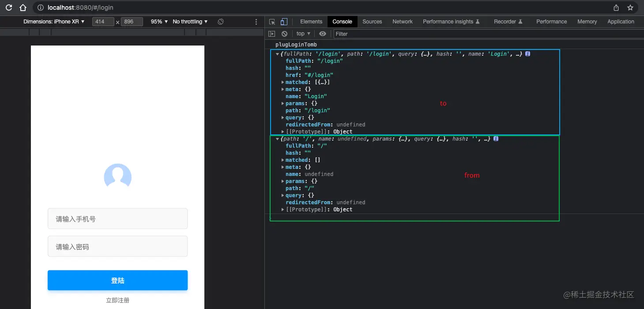
Task: Expand [[Prototype]] of the '/login' object
Action: click(283, 132)
